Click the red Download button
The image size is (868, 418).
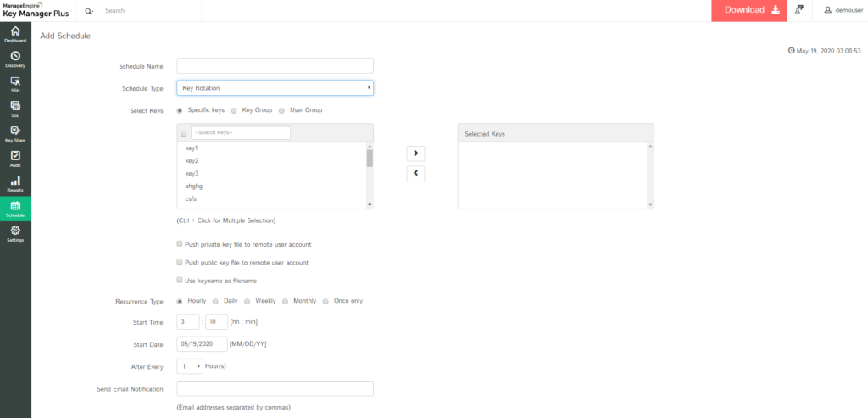pos(750,10)
